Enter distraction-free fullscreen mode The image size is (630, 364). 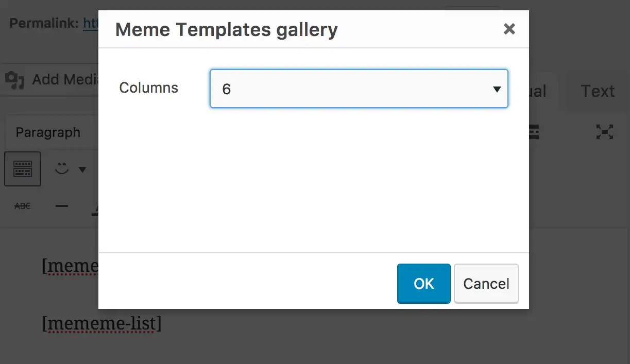click(x=605, y=132)
